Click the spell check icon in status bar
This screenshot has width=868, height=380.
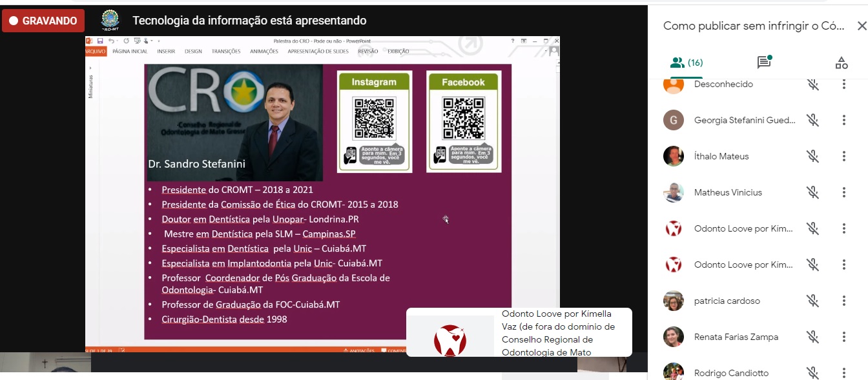tap(121, 350)
